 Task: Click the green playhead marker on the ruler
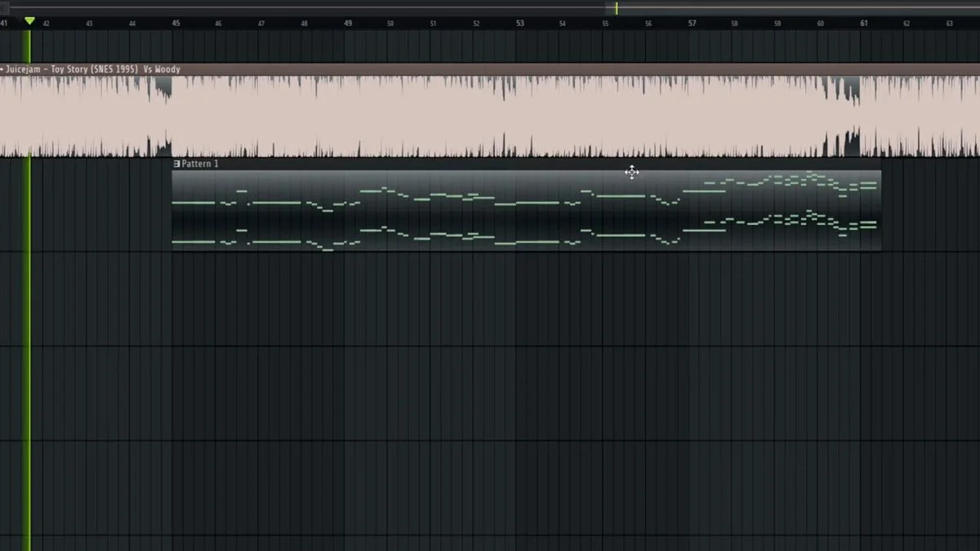click(x=29, y=20)
